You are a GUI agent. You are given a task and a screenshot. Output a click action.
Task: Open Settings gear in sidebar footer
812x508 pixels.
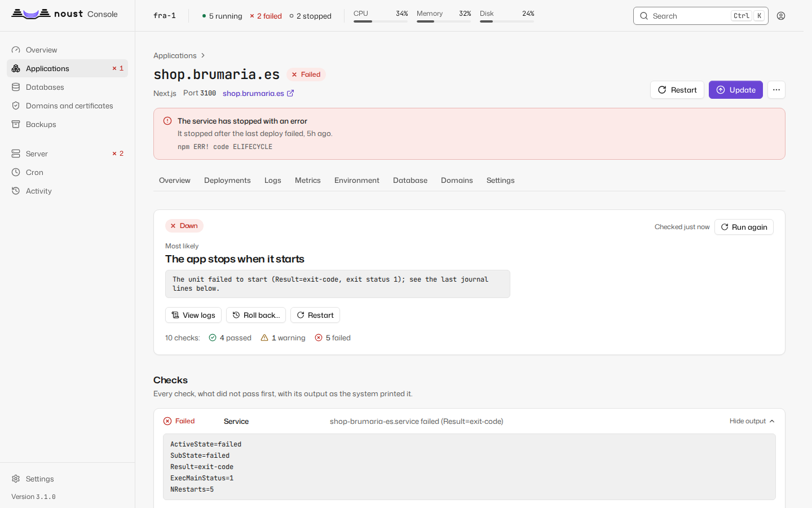(x=16, y=479)
